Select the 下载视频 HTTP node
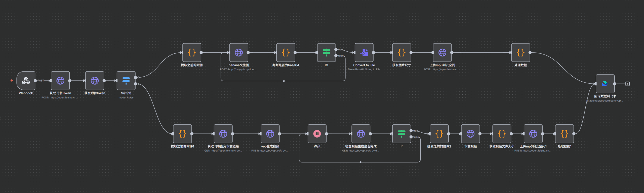This screenshot has width=644, height=193. (x=470, y=134)
